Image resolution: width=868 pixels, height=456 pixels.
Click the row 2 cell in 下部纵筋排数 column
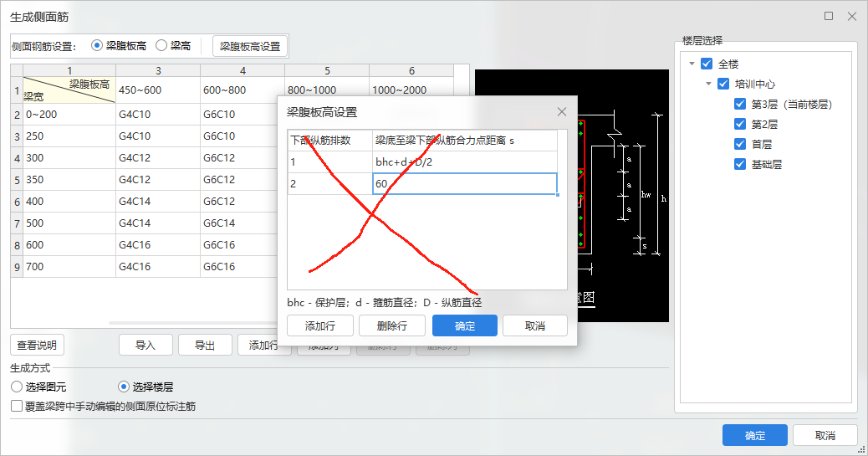330,184
